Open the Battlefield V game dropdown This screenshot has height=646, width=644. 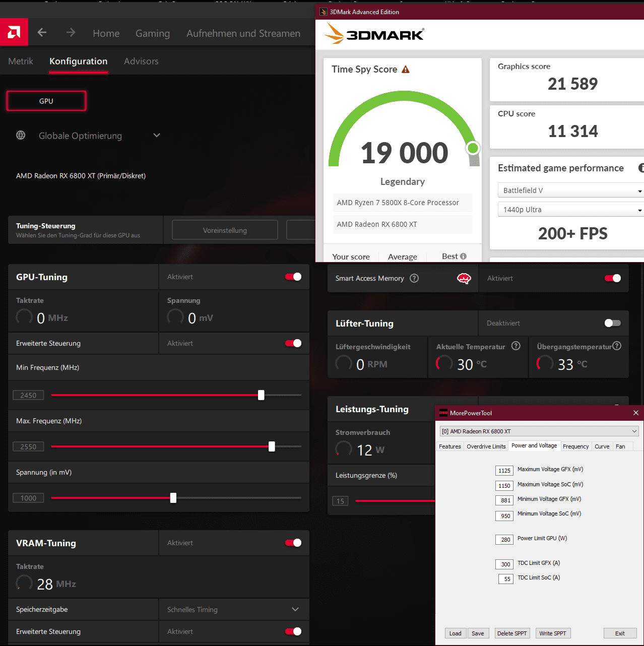[571, 190]
